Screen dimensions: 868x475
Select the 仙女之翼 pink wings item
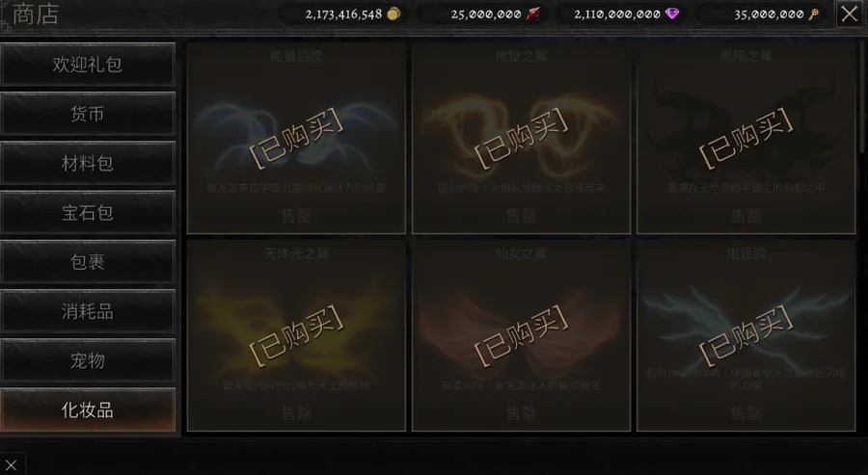click(x=521, y=335)
